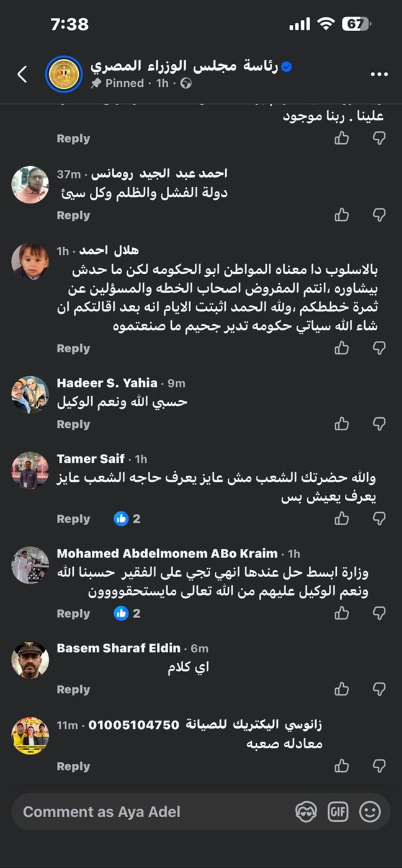
Task: Type in the 'Comment as Aya Adel' field
Action: click(x=149, y=812)
